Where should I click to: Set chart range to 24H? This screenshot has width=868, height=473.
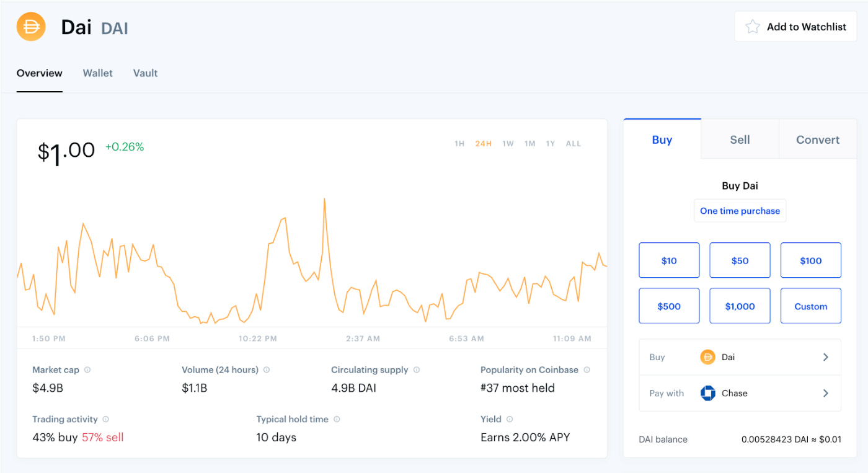(484, 144)
